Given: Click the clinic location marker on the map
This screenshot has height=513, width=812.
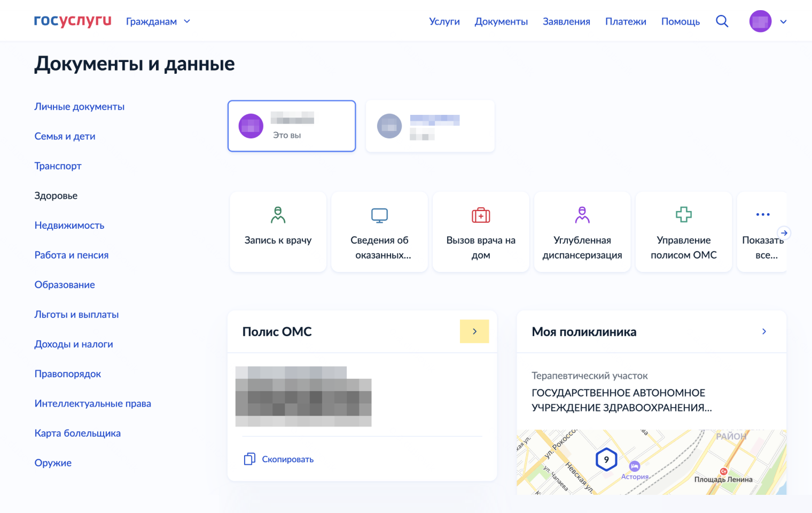Looking at the screenshot, I should [606, 458].
